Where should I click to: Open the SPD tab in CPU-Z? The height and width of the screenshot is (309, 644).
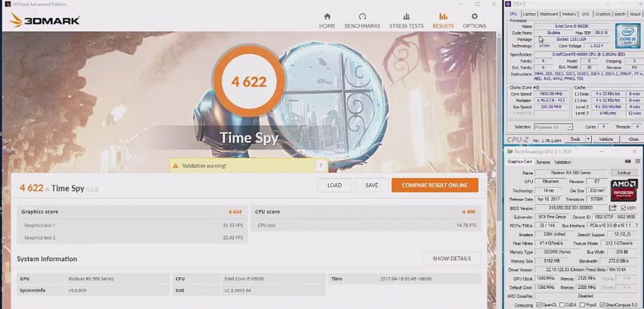(586, 14)
